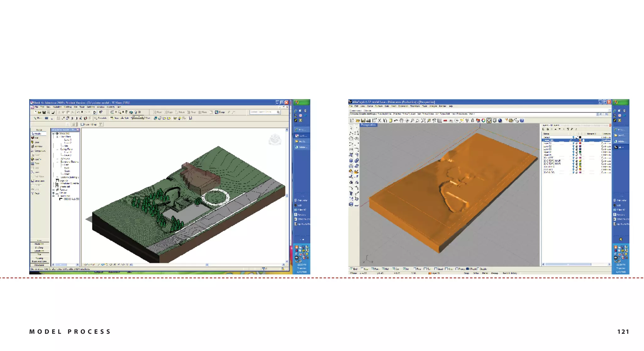The image size is (644, 351).
Task: Switch to Massing tab in Revit design bar
Action: tap(40, 258)
